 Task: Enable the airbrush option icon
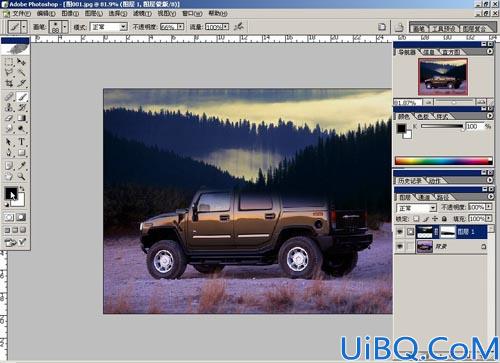(x=239, y=27)
